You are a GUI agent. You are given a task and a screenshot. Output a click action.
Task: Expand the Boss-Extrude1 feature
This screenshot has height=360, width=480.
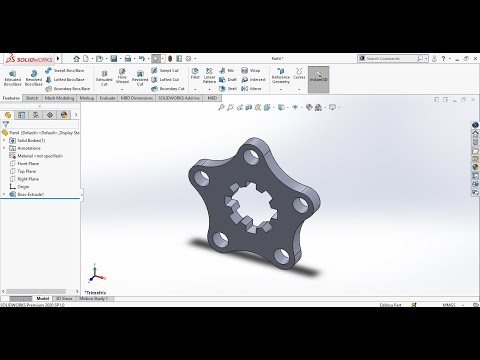pyautogui.click(x=4, y=194)
